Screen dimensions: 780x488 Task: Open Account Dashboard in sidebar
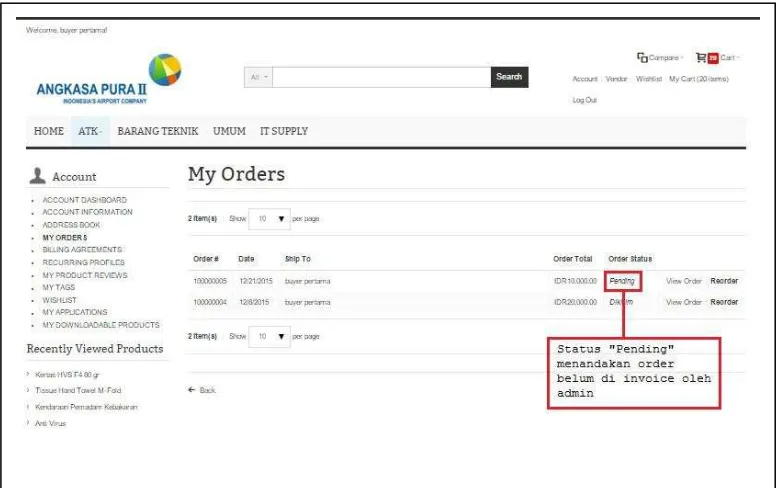tap(85, 200)
